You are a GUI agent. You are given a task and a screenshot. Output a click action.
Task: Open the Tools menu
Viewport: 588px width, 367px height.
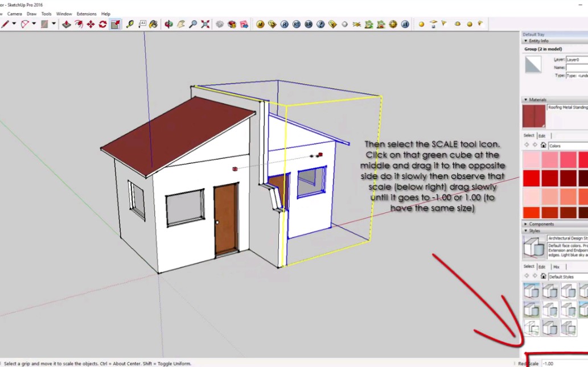coord(46,13)
